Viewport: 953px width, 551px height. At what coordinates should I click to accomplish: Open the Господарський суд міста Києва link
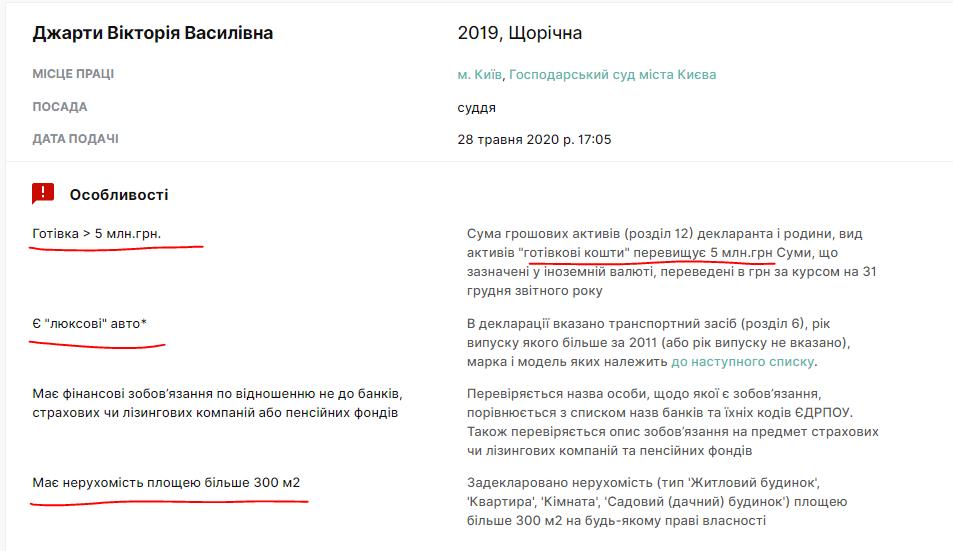612,74
